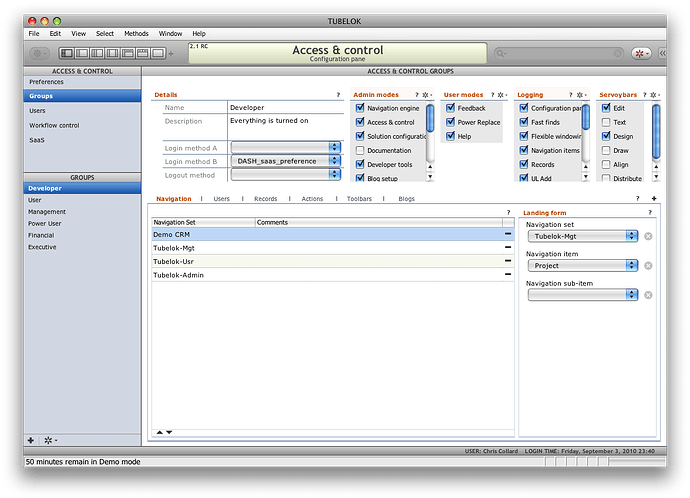Select the Executive group
Image resolution: width=690 pixels, height=498 pixels.
(82, 247)
